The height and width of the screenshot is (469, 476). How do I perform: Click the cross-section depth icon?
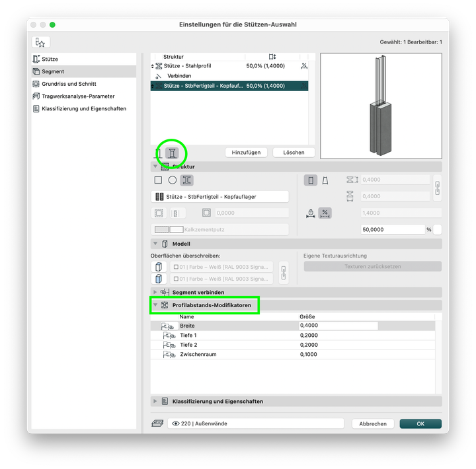pyautogui.click(x=350, y=196)
